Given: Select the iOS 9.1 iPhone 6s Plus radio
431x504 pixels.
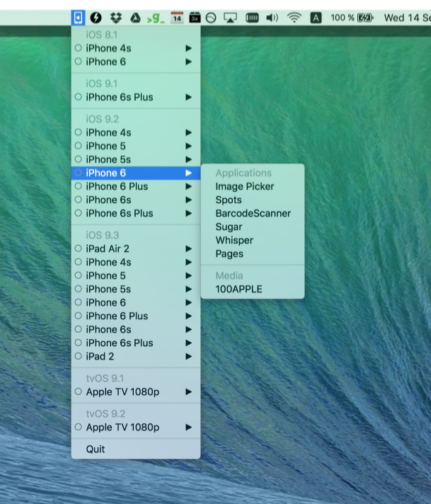Looking at the screenshot, I should click(78, 97).
